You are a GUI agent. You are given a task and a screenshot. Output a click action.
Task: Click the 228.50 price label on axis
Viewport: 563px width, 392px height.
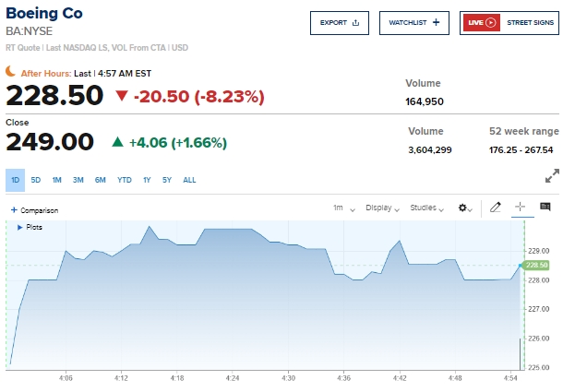536,265
